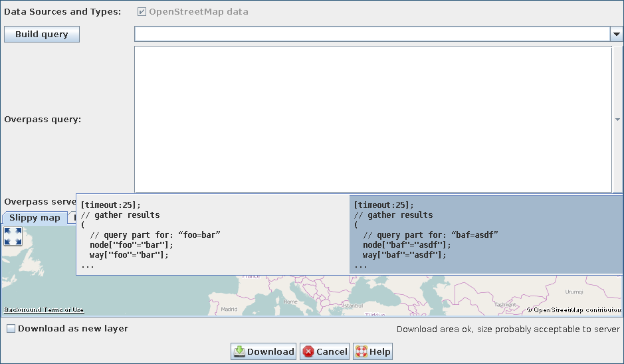Image resolution: width=624 pixels, height=364 pixels.
Task: Enable Download as new layer checkbox
Action: click(11, 329)
